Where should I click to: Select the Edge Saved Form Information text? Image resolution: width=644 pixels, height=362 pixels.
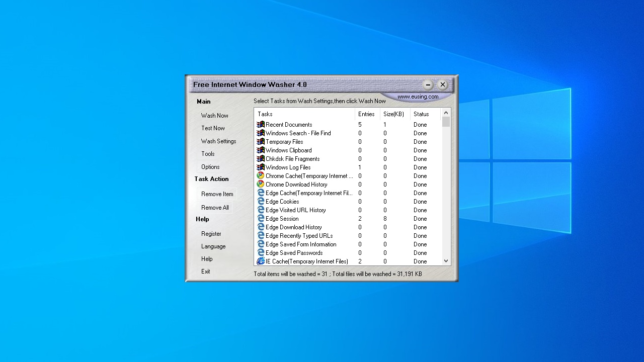pos(301,244)
